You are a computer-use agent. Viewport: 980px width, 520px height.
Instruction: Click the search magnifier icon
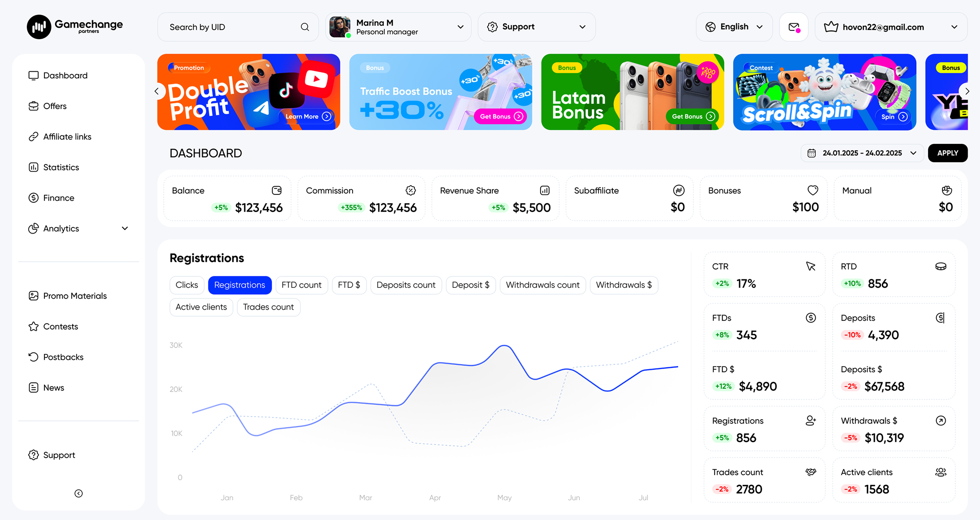pyautogui.click(x=305, y=27)
